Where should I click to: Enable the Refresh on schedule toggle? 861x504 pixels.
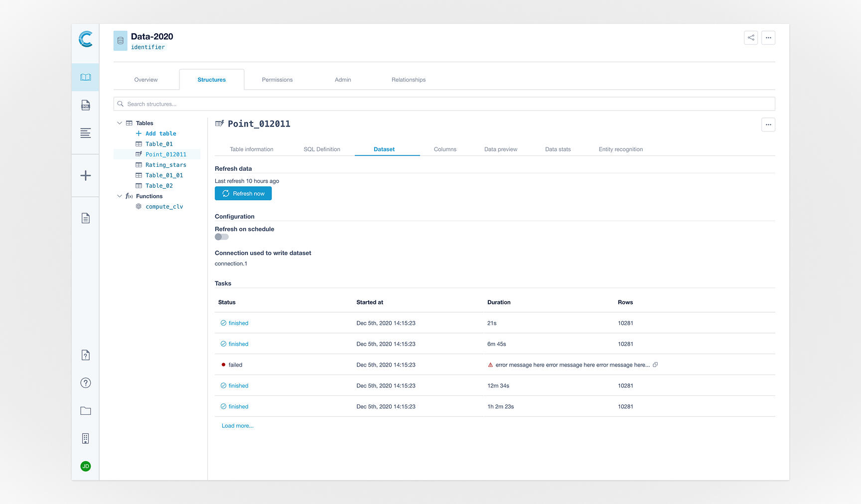click(x=222, y=237)
